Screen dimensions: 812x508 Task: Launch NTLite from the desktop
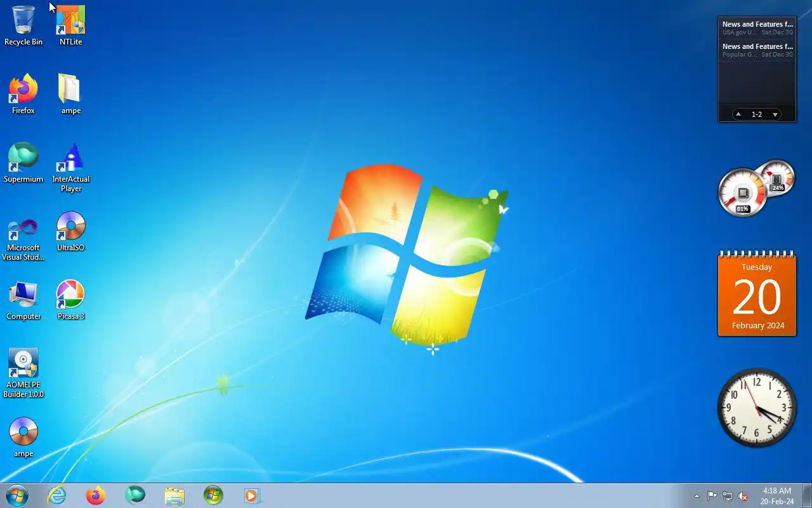[70, 25]
